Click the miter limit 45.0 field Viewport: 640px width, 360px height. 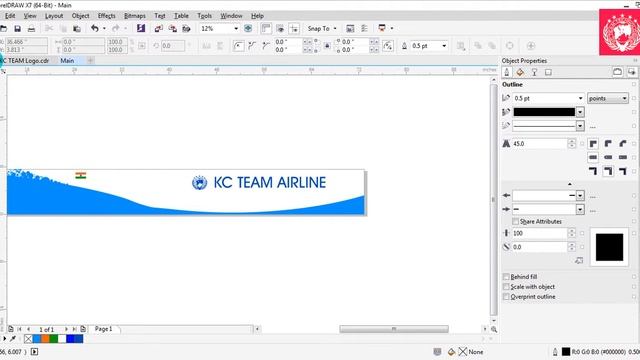click(539, 144)
